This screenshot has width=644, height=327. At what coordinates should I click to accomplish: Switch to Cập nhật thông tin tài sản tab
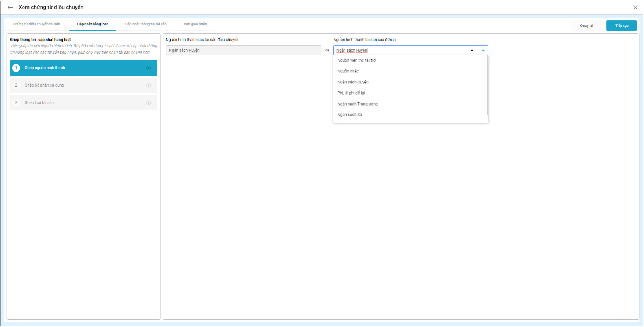[146, 24]
